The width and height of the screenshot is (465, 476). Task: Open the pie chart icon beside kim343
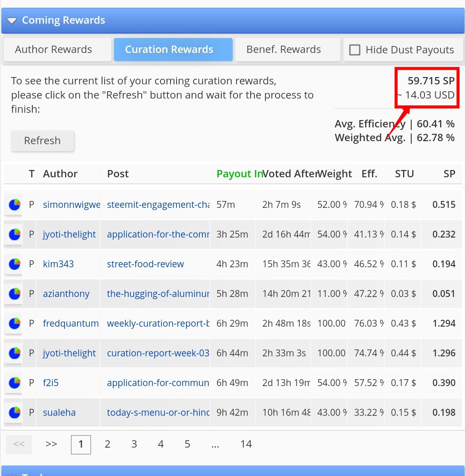(14, 264)
